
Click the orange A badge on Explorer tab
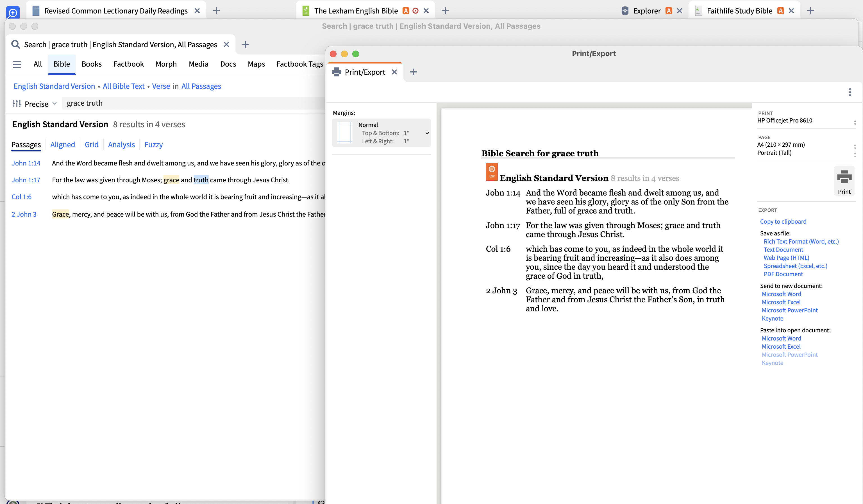click(669, 11)
